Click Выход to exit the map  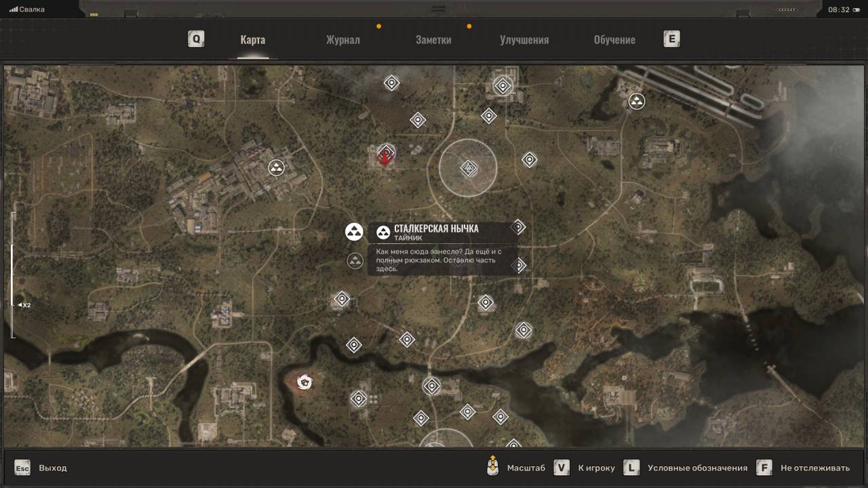(x=52, y=468)
